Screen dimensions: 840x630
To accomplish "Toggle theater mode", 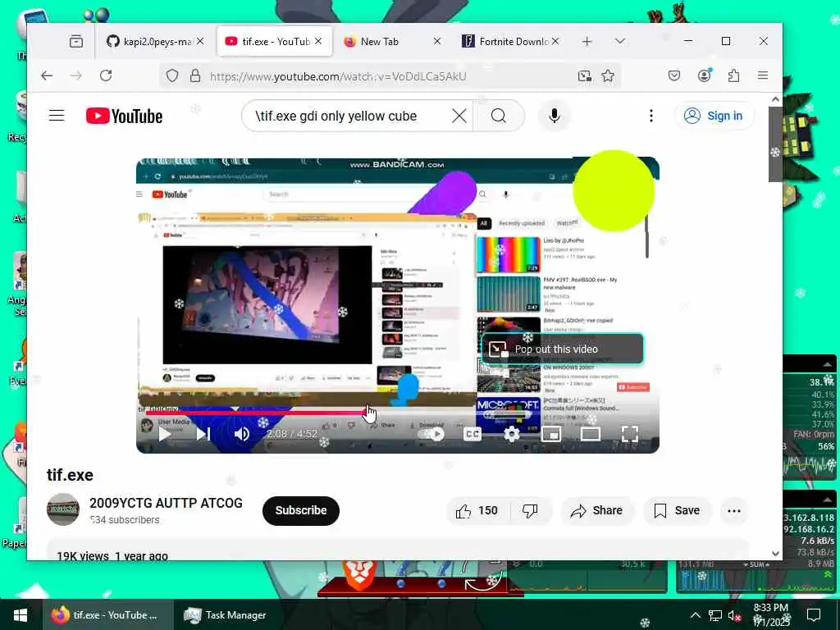I will pos(591,434).
